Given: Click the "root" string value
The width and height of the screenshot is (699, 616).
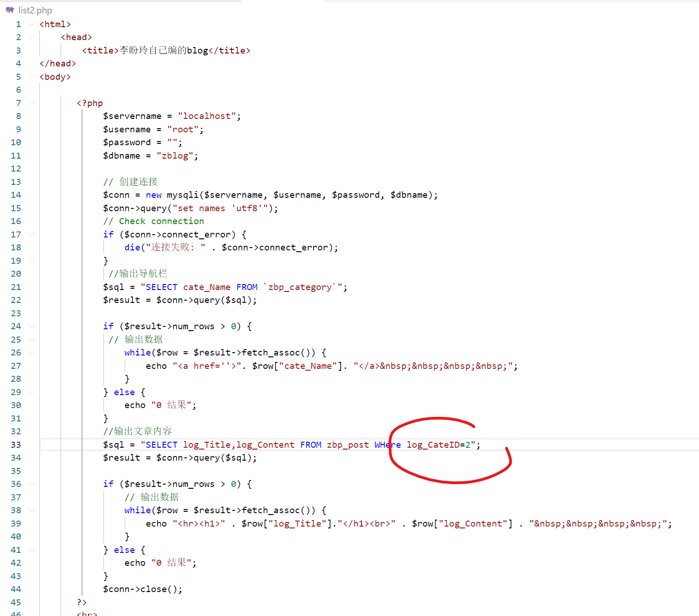Looking at the screenshot, I should tap(183, 129).
